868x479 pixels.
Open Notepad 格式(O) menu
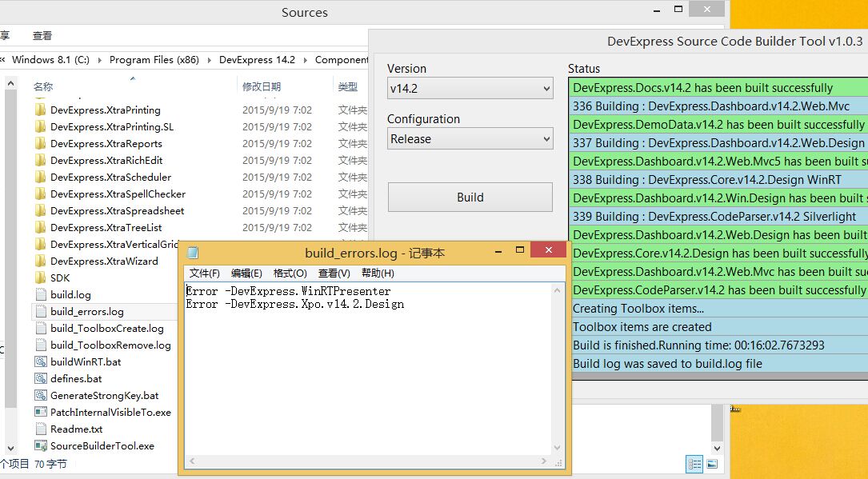(x=290, y=273)
